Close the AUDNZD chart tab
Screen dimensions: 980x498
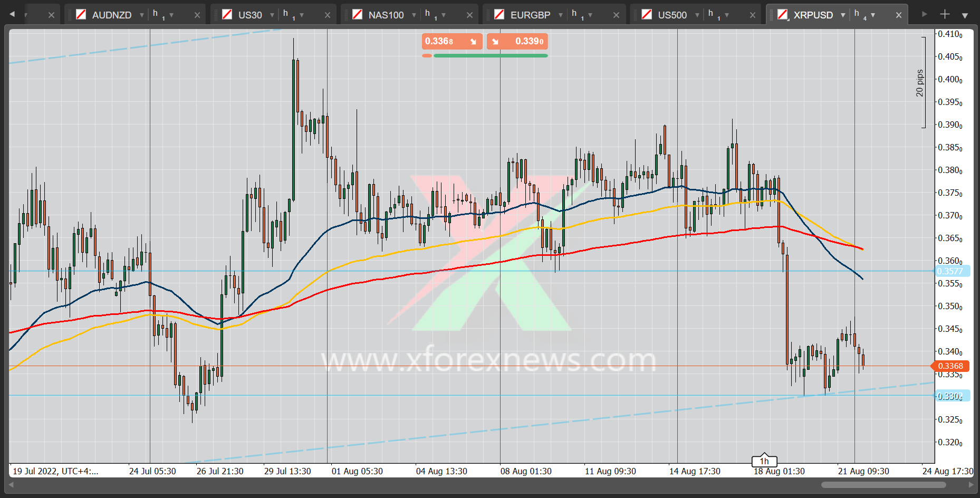(197, 15)
